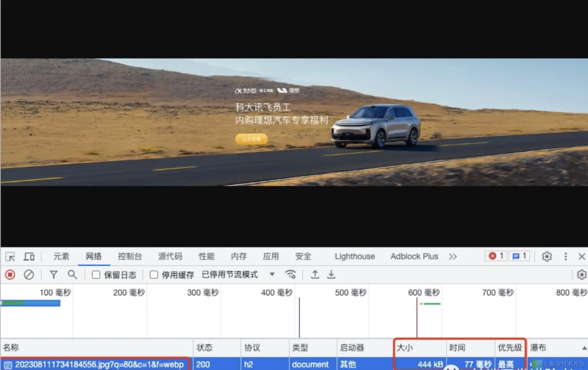
Task: Open the 已停用节流模式 throttling dropdown
Action: [x=238, y=275]
